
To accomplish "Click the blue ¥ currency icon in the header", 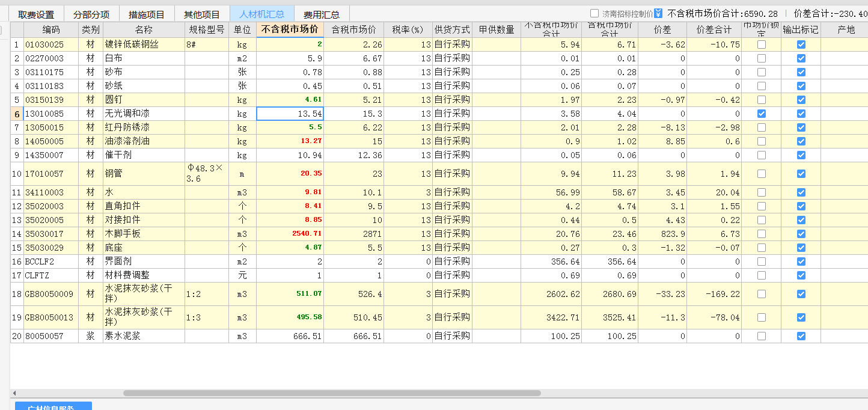I will [658, 13].
